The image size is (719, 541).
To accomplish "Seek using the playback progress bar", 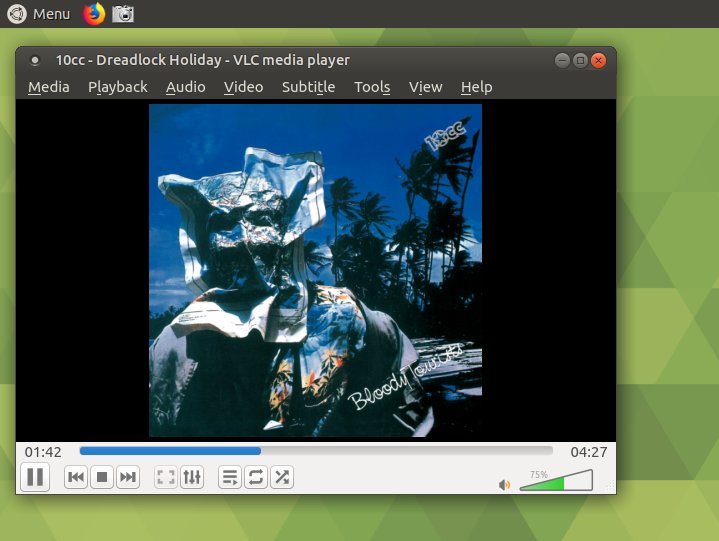I will tap(316, 451).
